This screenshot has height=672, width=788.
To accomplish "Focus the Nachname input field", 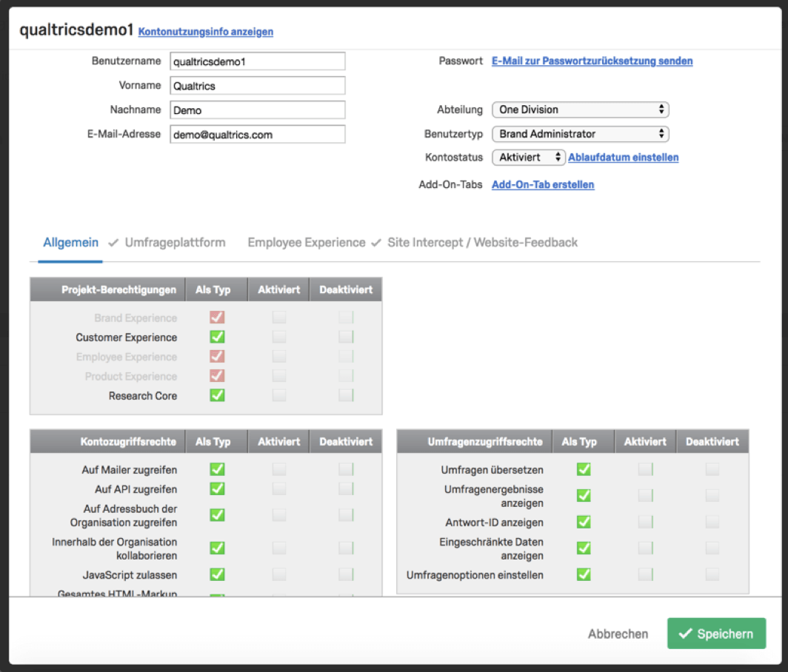I will (257, 110).
